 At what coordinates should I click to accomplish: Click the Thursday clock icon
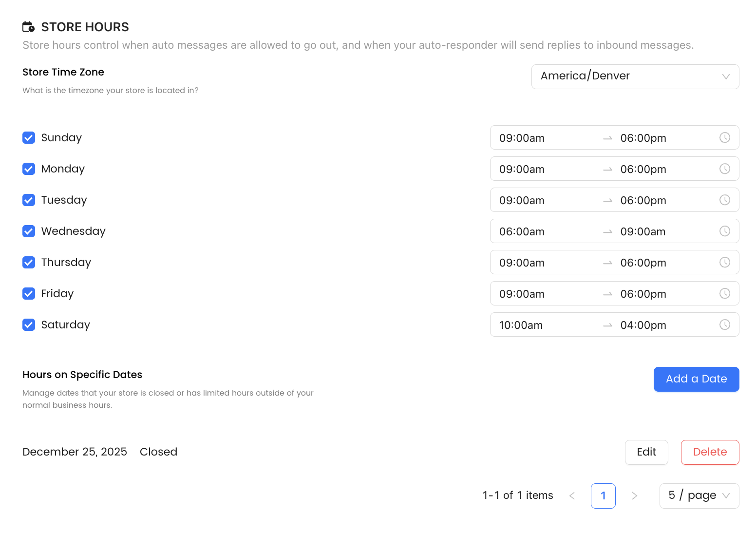click(725, 262)
